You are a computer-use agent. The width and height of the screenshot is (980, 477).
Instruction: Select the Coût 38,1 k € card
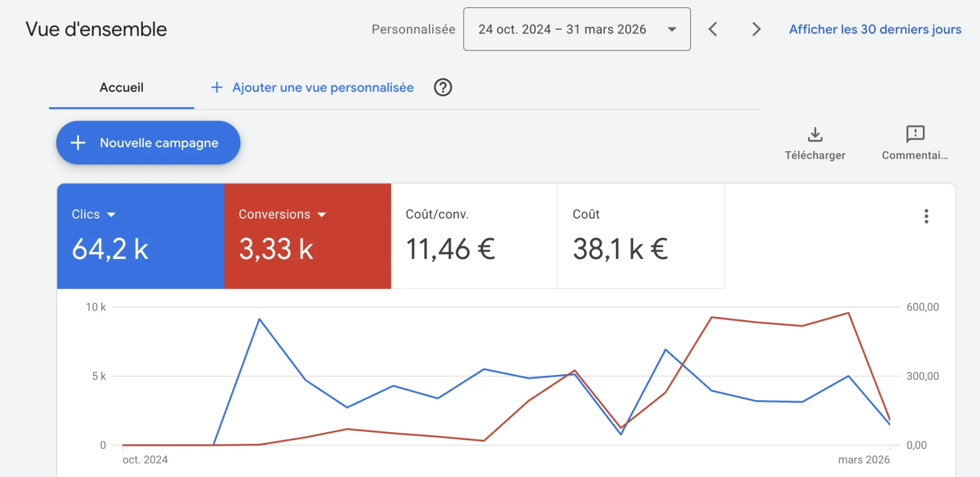(x=641, y=236)
